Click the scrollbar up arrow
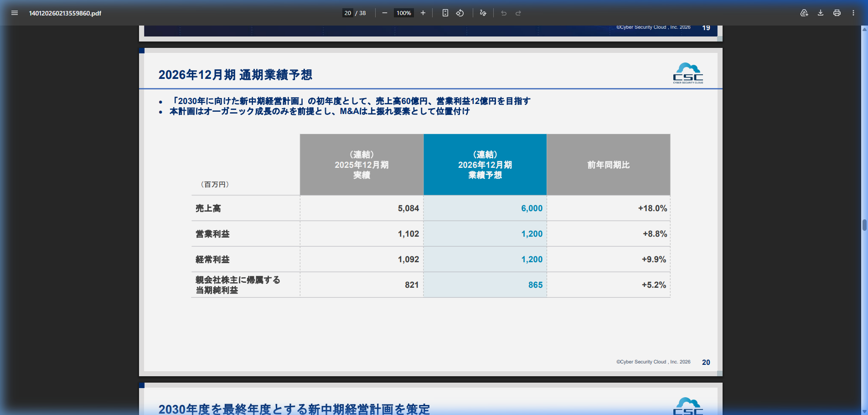868x415 pixels. click(x=864, y=29)
